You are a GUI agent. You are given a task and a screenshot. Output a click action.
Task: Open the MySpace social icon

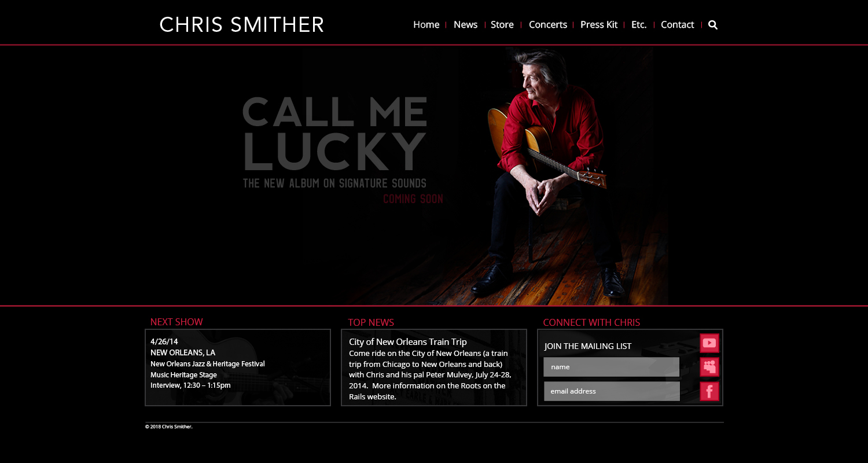click(x=709, y=367)
